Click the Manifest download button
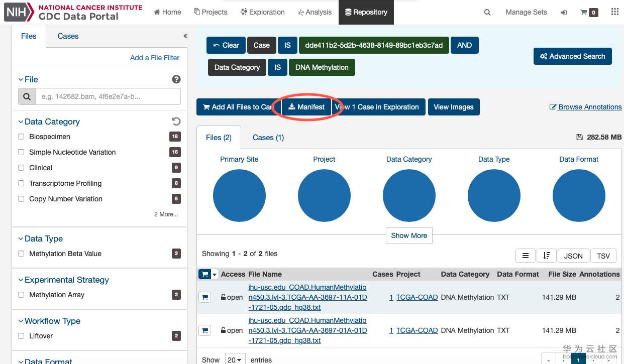Viewport: 624px width, 364px height. click(x=306, y=107)
